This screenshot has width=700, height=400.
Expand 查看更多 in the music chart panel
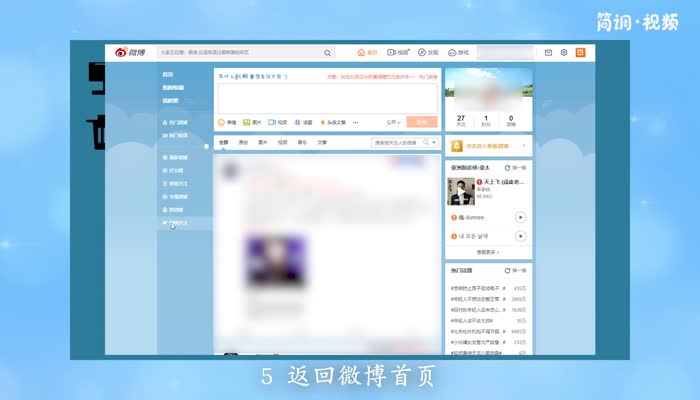[487, 252]
